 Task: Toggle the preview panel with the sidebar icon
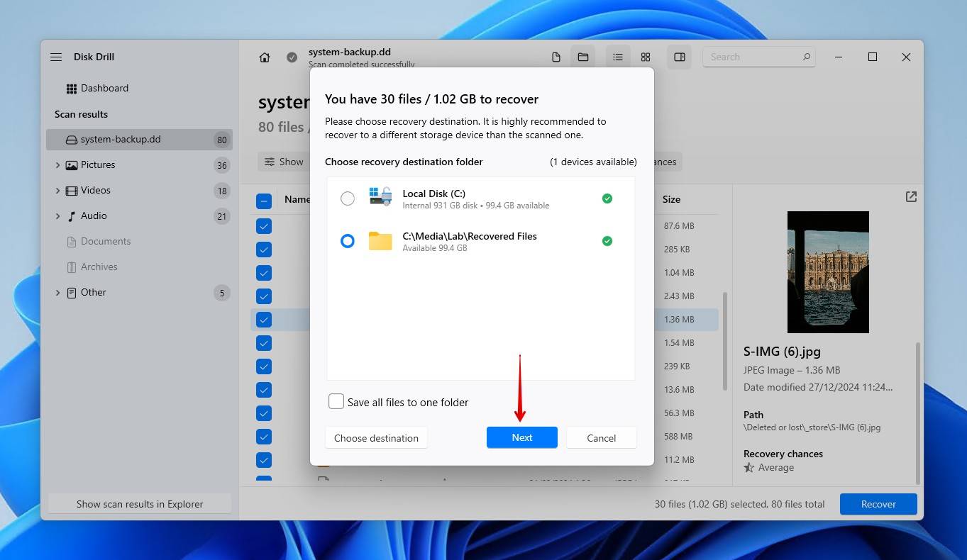coord(679,57)
